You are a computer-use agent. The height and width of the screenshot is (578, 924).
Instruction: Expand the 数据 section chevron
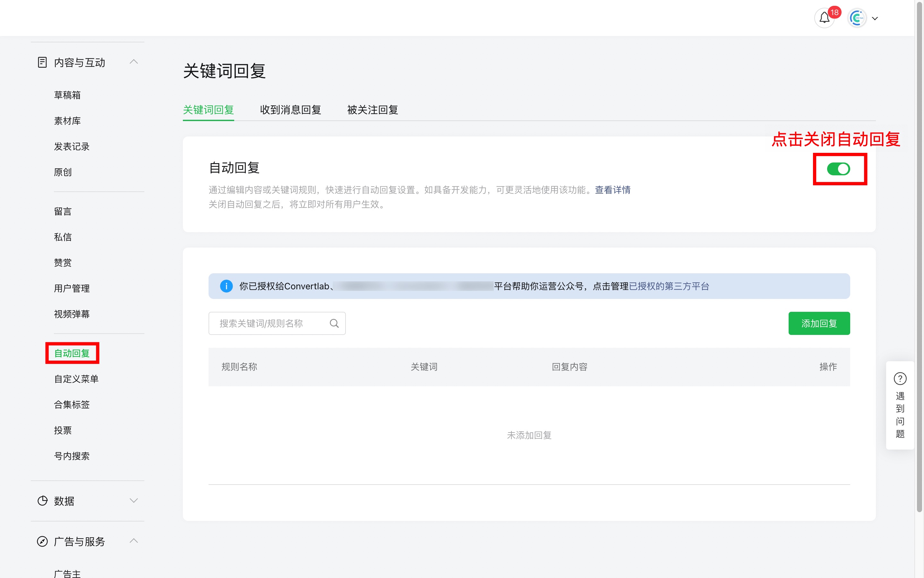[134, 500]
